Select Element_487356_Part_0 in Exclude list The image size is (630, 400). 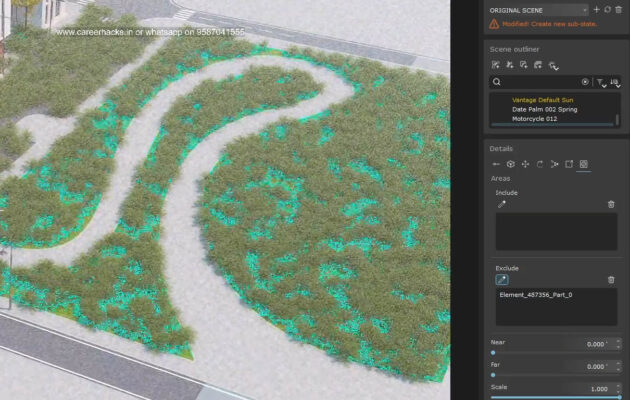pos(535,297)
